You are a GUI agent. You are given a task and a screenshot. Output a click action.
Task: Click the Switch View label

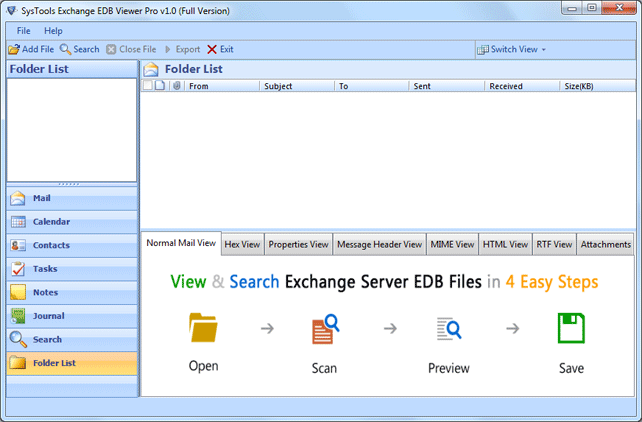[x=514, y=49]
